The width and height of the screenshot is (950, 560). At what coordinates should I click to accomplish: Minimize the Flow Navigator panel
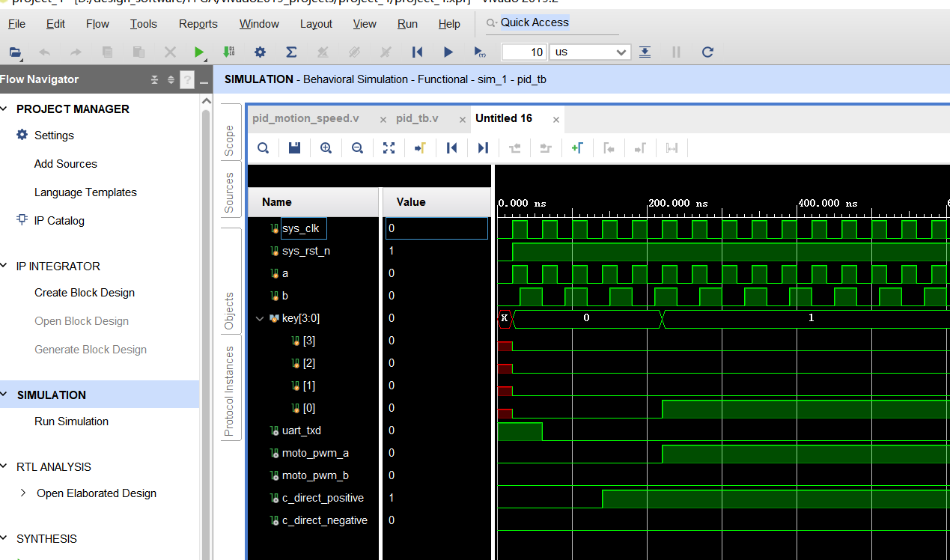click(x=204, y=81)
